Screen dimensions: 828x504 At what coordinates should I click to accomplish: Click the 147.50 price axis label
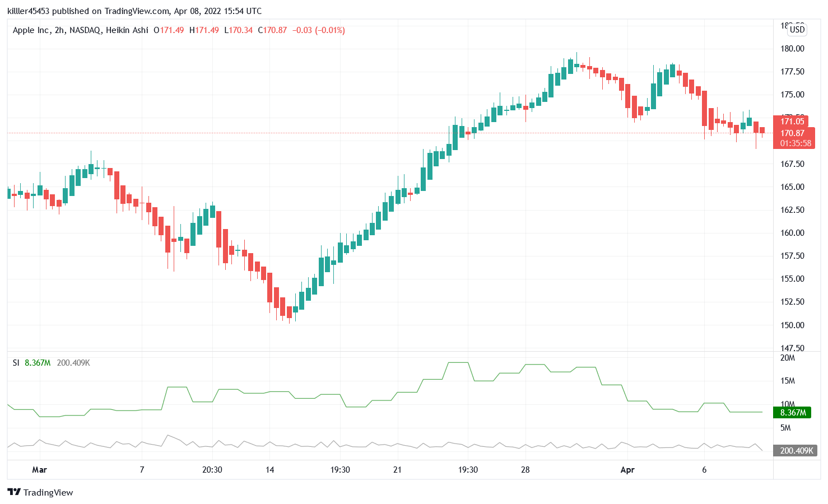pos(792,348)
